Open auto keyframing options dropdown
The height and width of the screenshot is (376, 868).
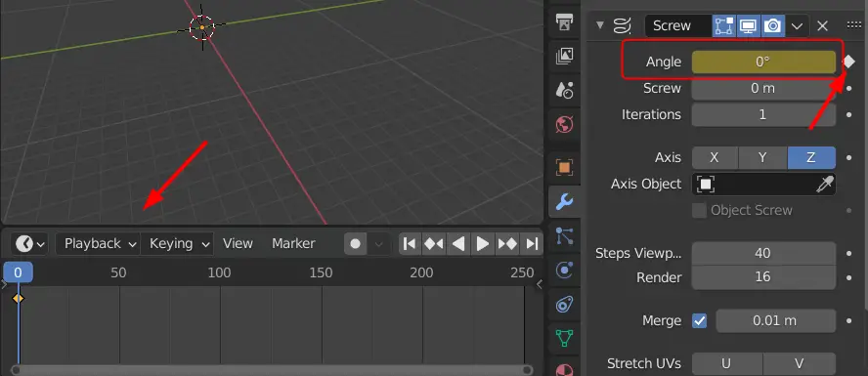[379, 244]
